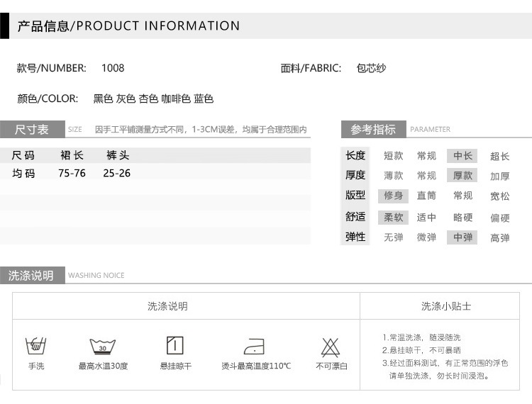Click the tip 2.悬挂晾干，不可暴晒
The image size is (532, 404).
[x=421, y=350]
